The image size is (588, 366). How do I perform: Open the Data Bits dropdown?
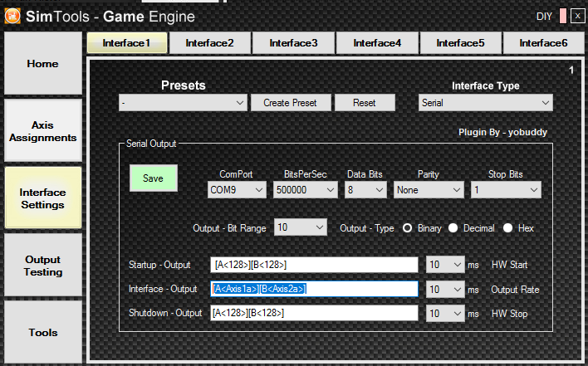click(365, 190)
